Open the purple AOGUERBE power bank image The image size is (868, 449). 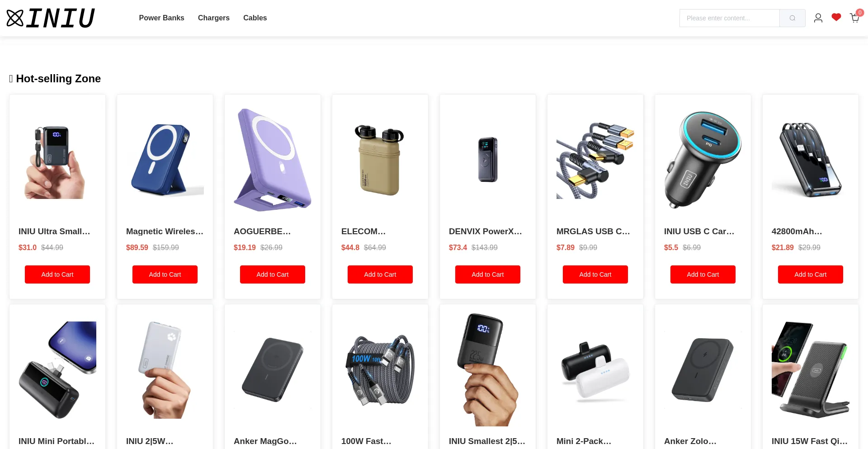(x=273, y=160)
